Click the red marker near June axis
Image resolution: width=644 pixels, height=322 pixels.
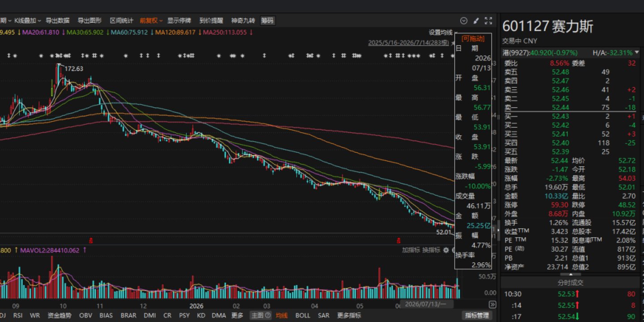tap(398, 240)
